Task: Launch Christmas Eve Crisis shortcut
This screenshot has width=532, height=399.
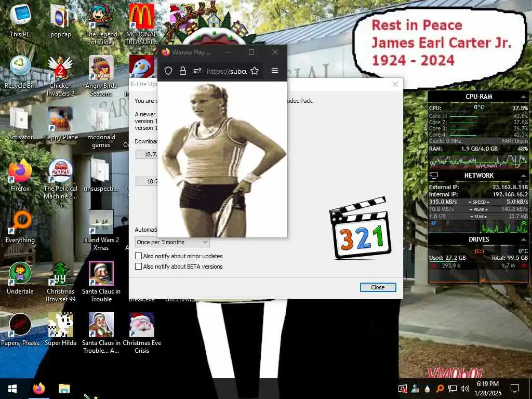Action: [141, 333]
